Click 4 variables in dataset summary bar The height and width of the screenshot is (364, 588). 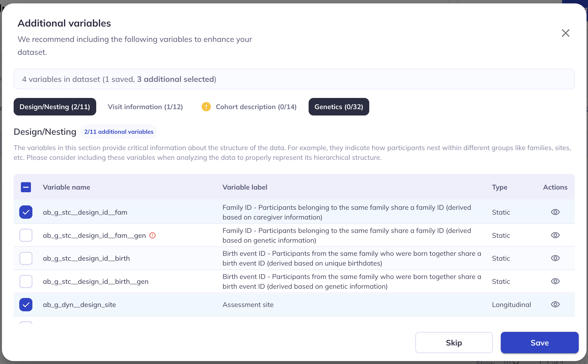294,79
